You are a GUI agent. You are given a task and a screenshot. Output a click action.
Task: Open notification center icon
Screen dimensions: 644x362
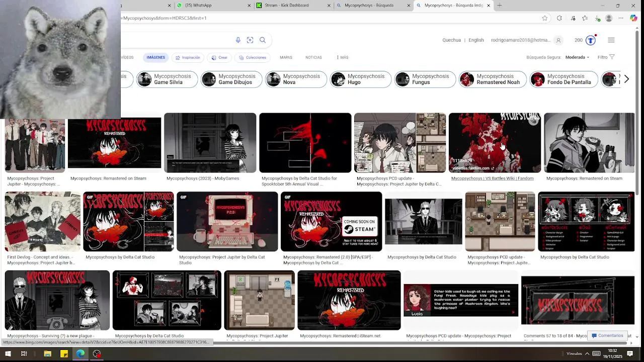tap(630, 354)
